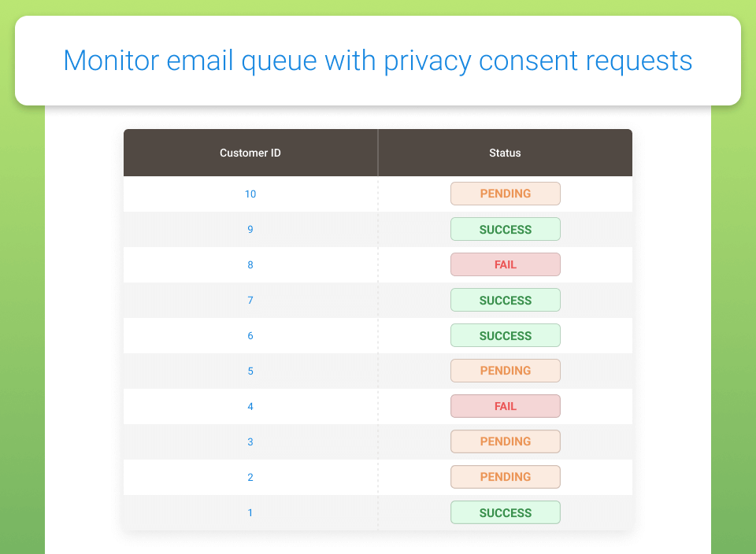Open customer ID 1 link

(x=250, y=512)
